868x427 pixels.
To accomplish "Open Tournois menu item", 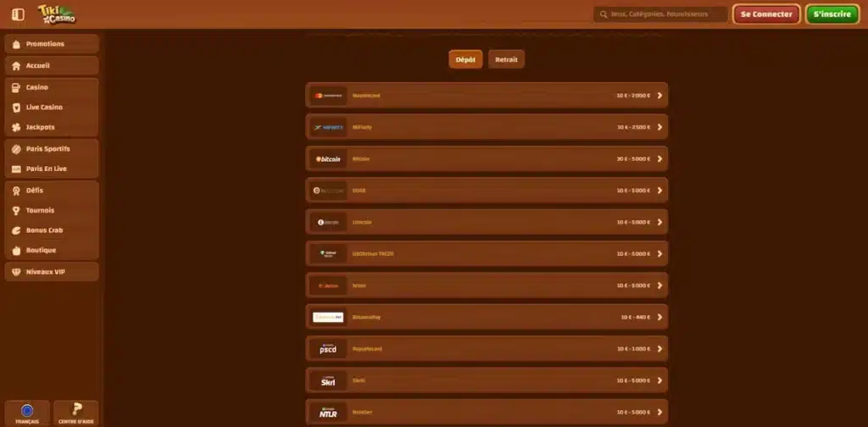I will click(x=52, y=210).
